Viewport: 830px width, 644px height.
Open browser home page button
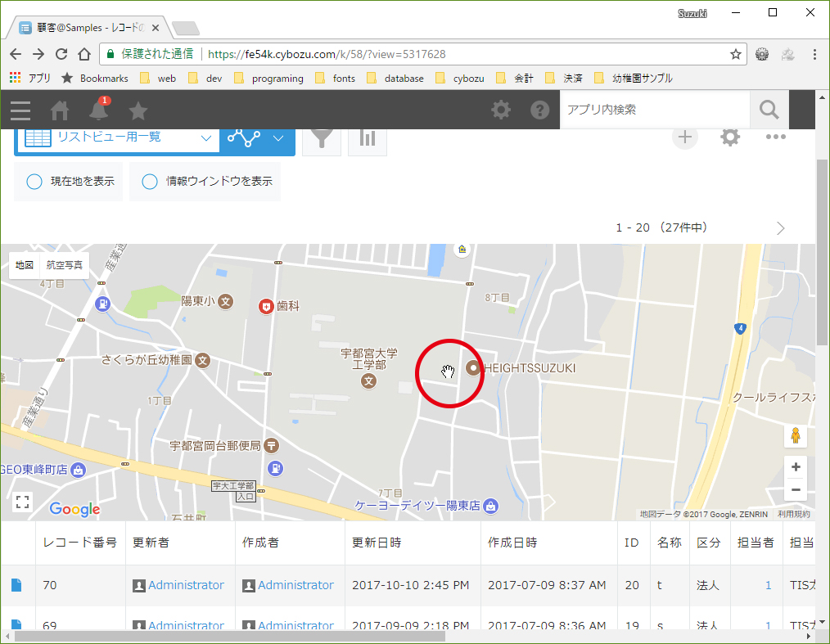click(x=84, y=54)
